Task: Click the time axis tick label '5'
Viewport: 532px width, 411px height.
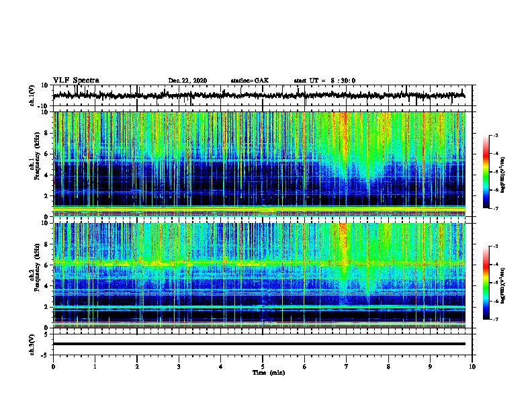Action: 262,367
